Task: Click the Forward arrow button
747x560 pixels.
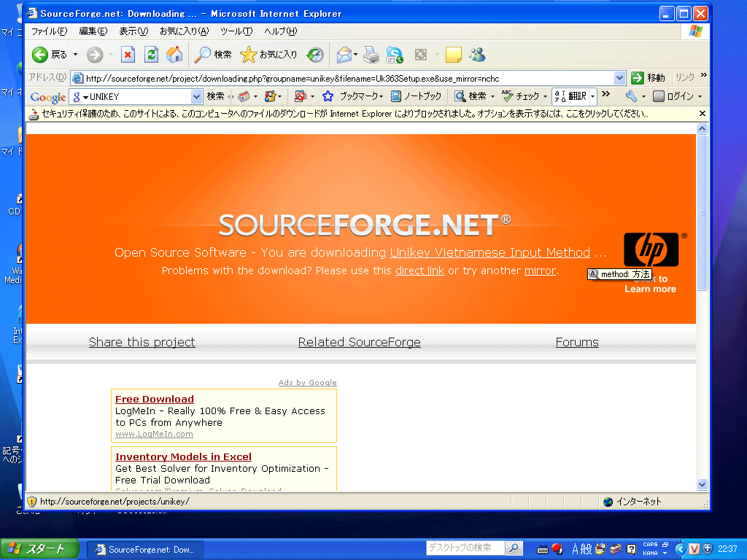Action: pos(95,55)
